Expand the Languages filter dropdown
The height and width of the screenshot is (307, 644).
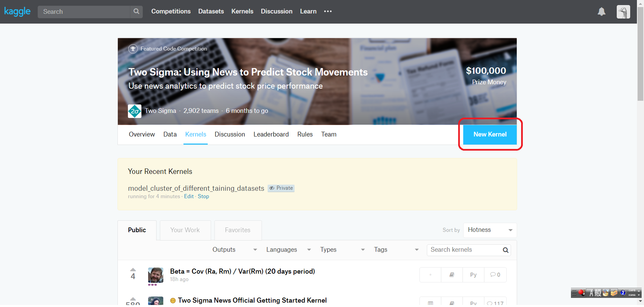pos(289,250)
